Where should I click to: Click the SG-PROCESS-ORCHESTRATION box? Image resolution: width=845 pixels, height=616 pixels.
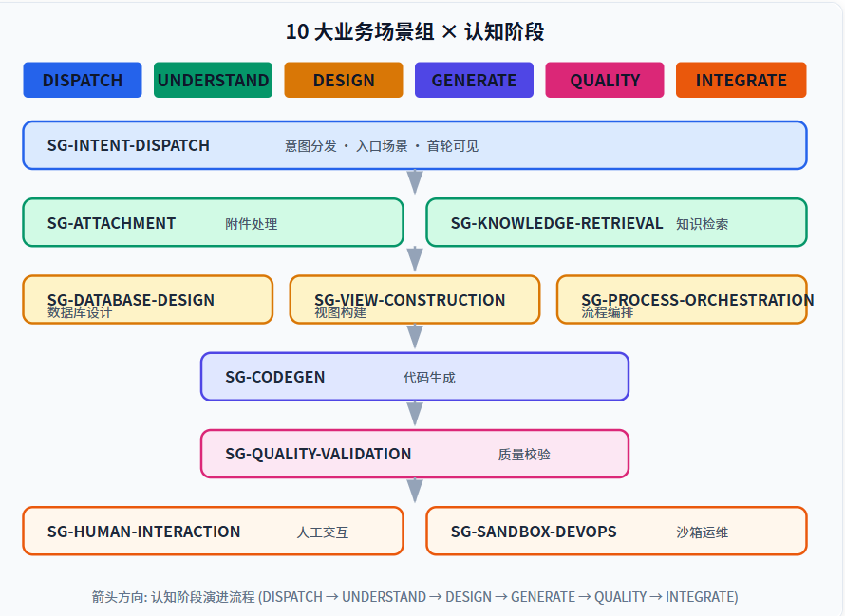click(682, 300)
